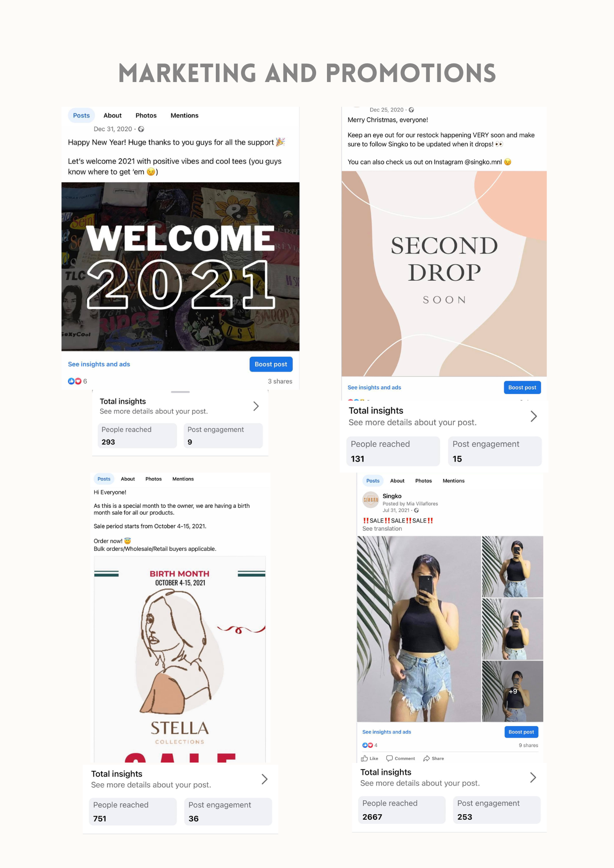
Task: Open See insights and ads under Welcome 2021
Action: (99, 364)
